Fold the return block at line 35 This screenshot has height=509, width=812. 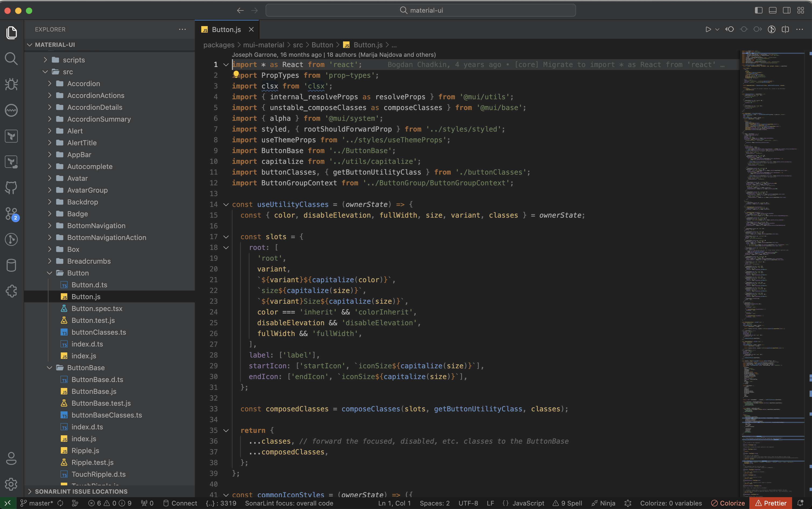[226, 430]
